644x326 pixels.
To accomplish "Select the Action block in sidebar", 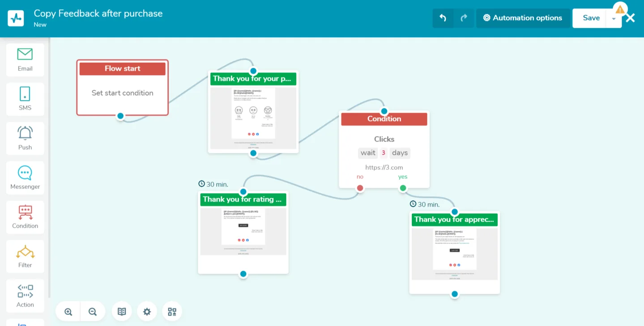I will coord(25,295).
